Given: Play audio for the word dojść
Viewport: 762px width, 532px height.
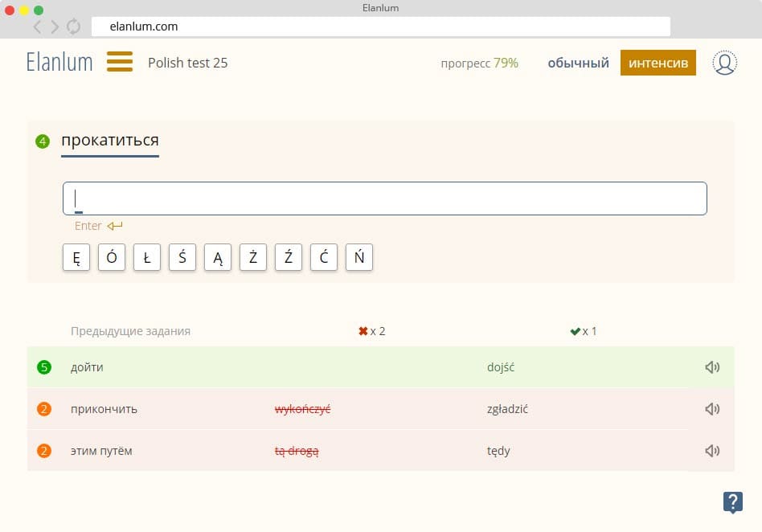Looking at the screenshot, I should coord(712,367).
